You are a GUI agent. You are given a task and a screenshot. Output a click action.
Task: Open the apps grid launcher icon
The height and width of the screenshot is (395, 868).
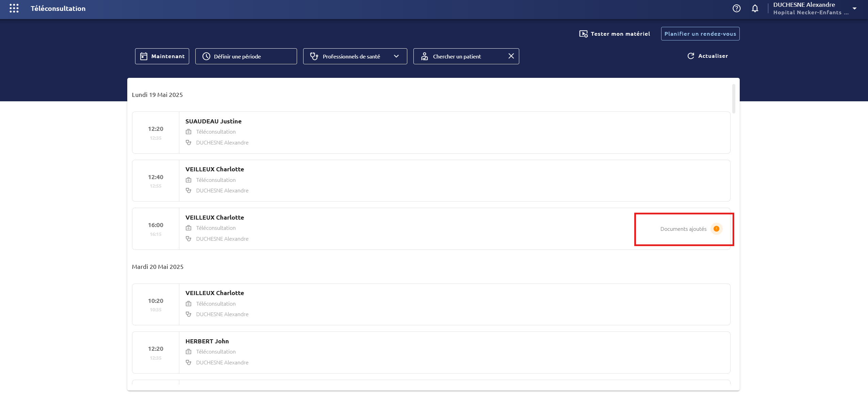tap(14, 8)
